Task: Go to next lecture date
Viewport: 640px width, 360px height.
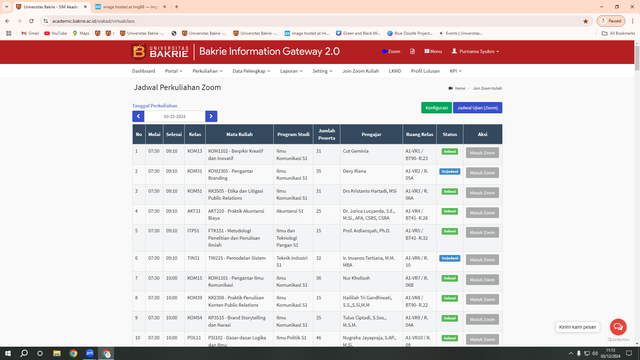Action: (211, 116)
